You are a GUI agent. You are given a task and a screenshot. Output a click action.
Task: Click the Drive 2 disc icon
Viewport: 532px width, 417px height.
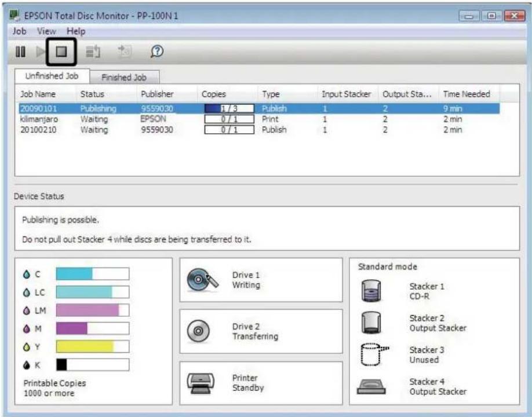pyautogui.click(x=198, y=331)
